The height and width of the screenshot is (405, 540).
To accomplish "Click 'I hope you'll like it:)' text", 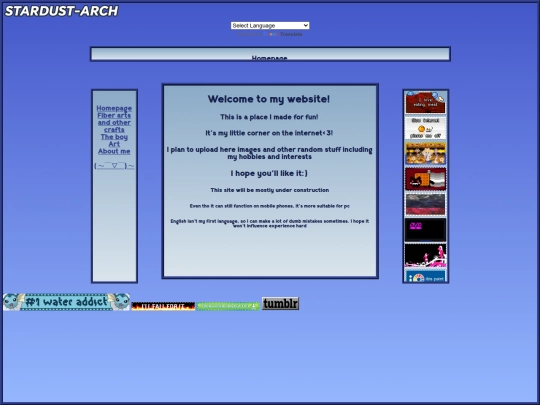I will point(269,173).
